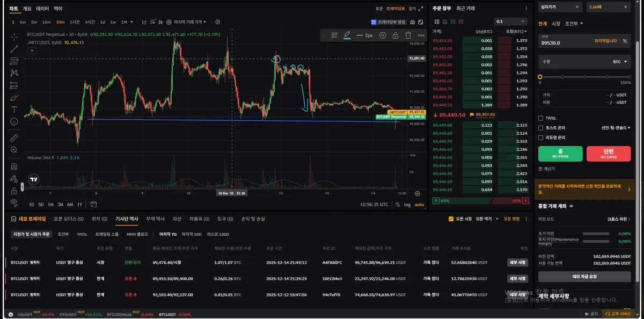Viewport: 644px width, 319px height.
Task: Open the 0.1 order book grouping dropdown
Action: [x=511, y=21]
